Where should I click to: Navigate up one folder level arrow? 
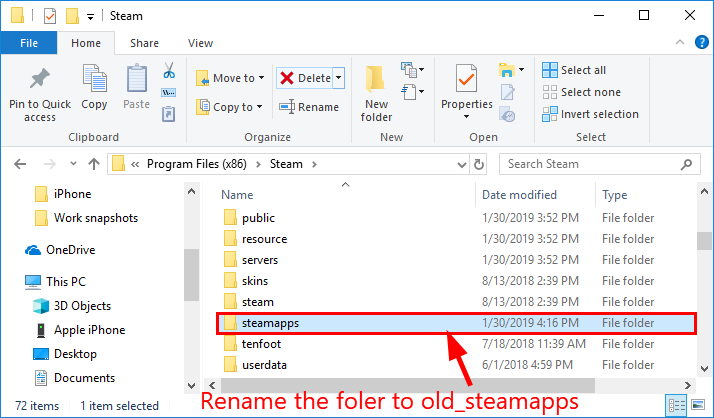coord(93,164)
